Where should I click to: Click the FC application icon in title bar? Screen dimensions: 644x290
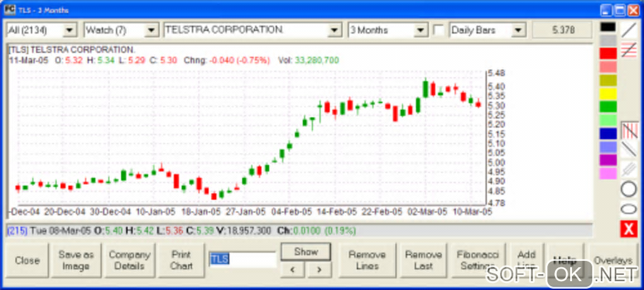point(10,9)
